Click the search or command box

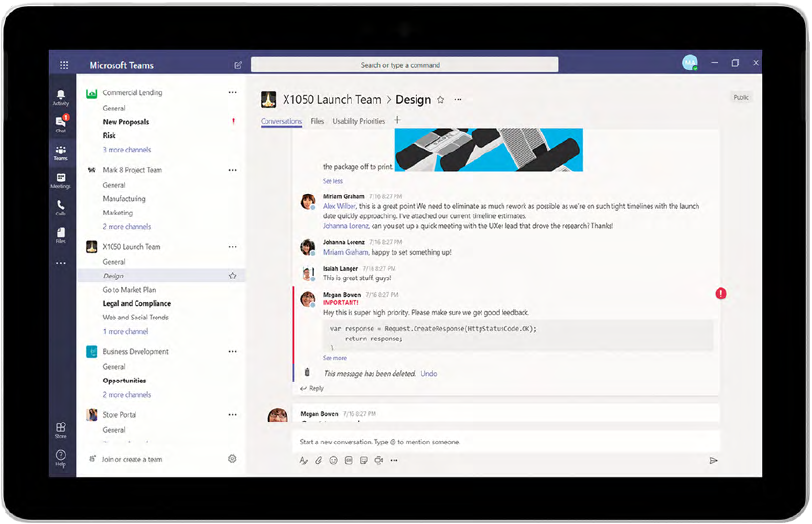click(x=404, y=65)
